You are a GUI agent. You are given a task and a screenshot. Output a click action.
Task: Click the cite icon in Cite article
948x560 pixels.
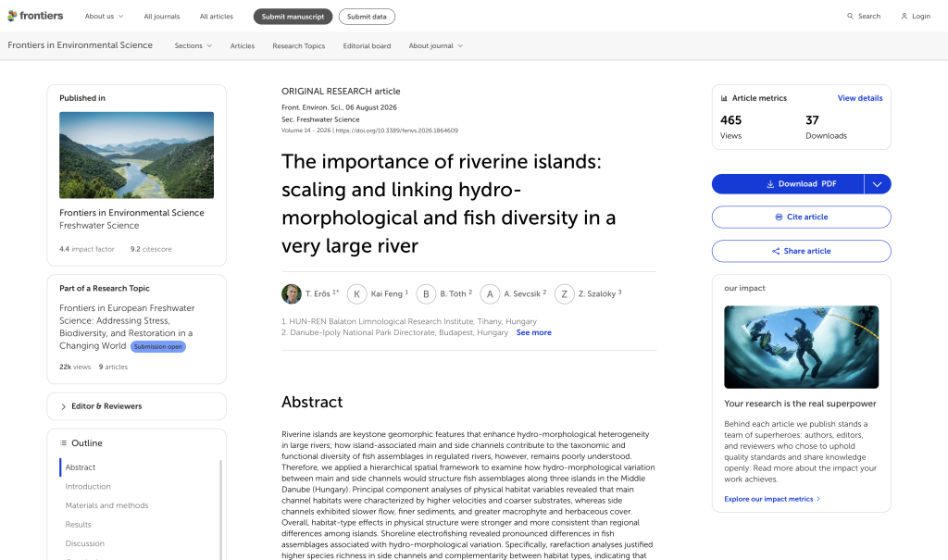click(779, 218)
